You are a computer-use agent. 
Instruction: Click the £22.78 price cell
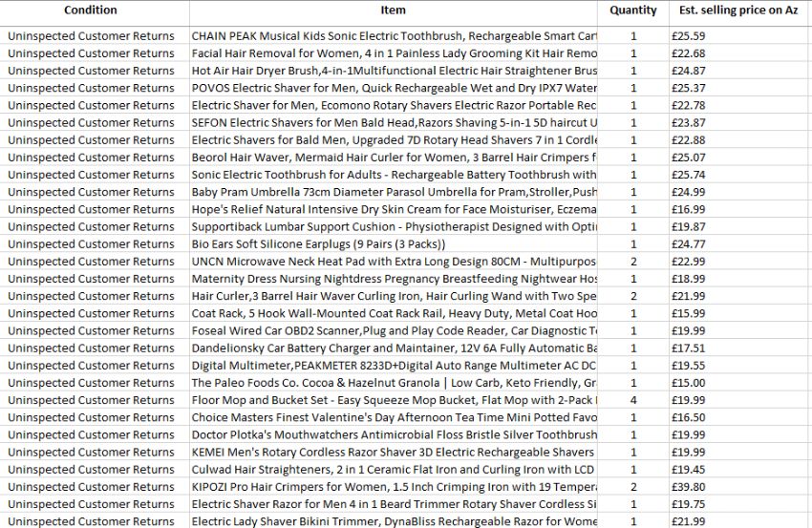point(740,105)
